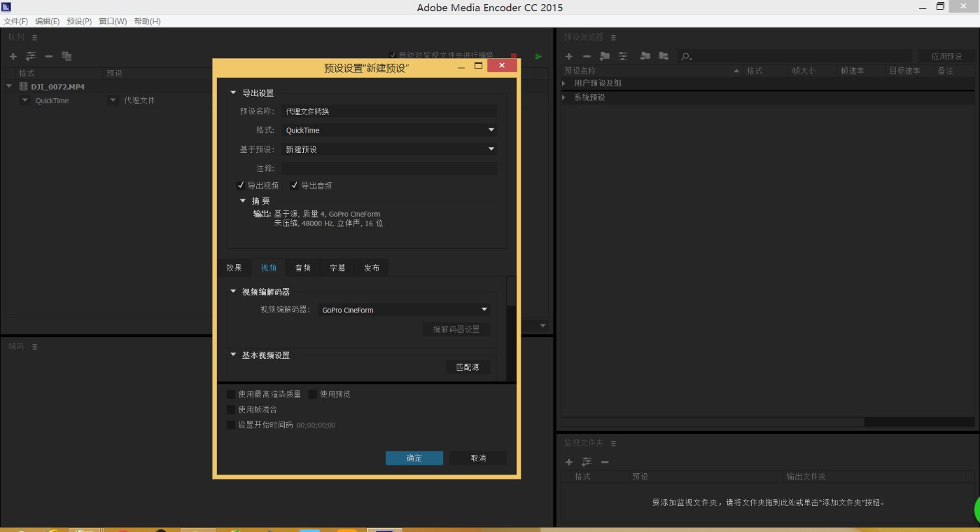Click the green start queue play icon

coord(538,56)
